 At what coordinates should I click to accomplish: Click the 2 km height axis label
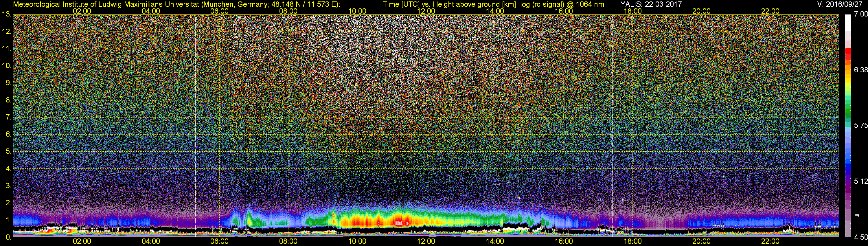(x=8, y=203)
